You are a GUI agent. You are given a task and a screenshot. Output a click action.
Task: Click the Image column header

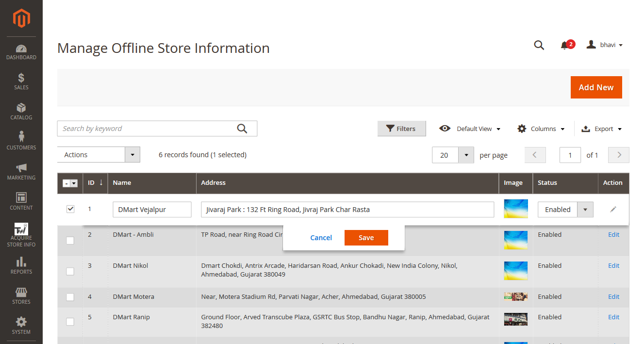click(x=516, y=183)
